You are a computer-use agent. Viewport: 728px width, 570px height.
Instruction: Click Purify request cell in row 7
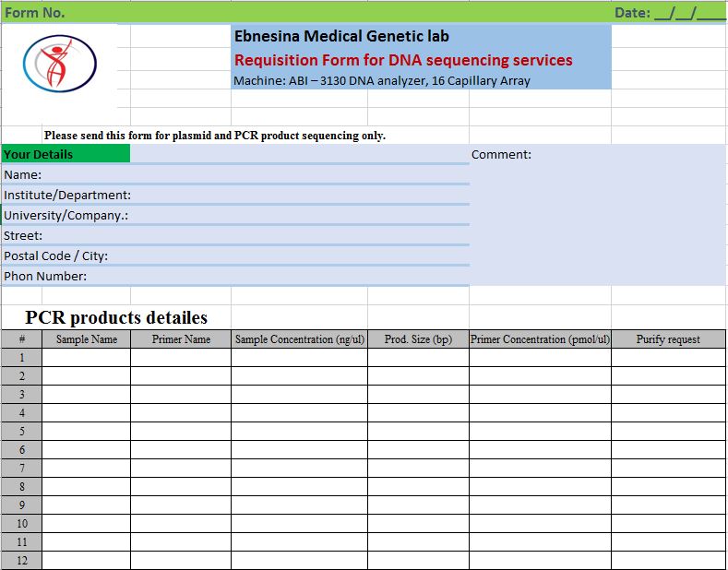click(668, 469)
